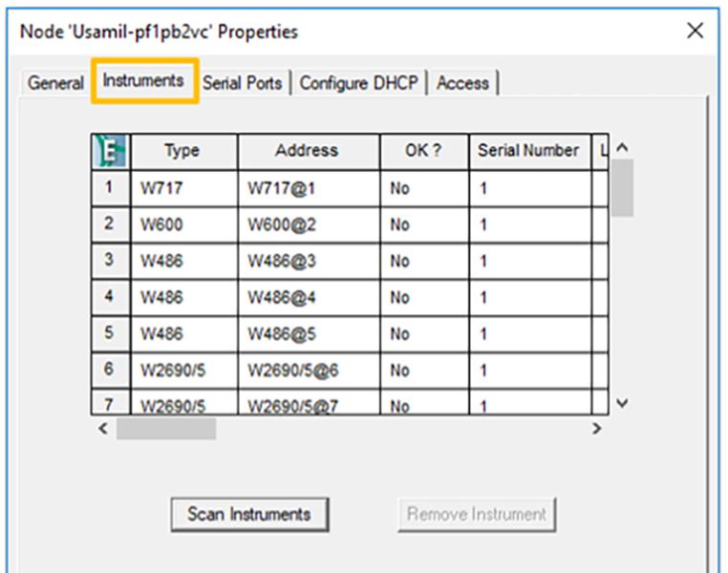
Task: Select row 6 header for W2690/5
Action: (110, 370)
